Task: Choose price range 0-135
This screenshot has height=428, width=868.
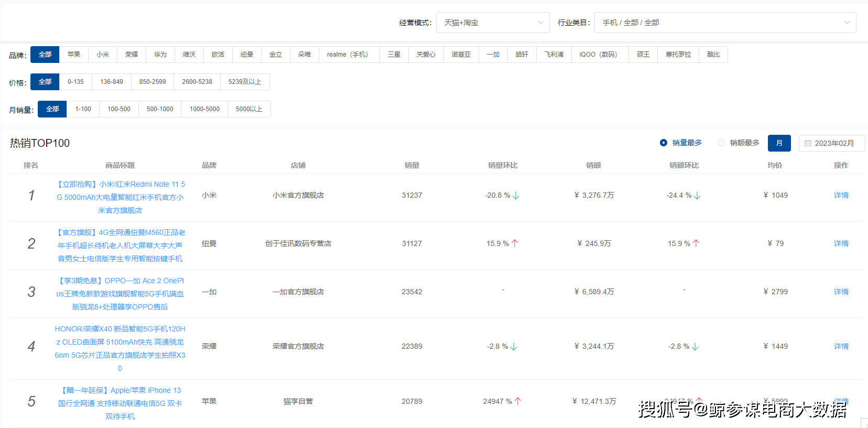Action: click(75, 82)
